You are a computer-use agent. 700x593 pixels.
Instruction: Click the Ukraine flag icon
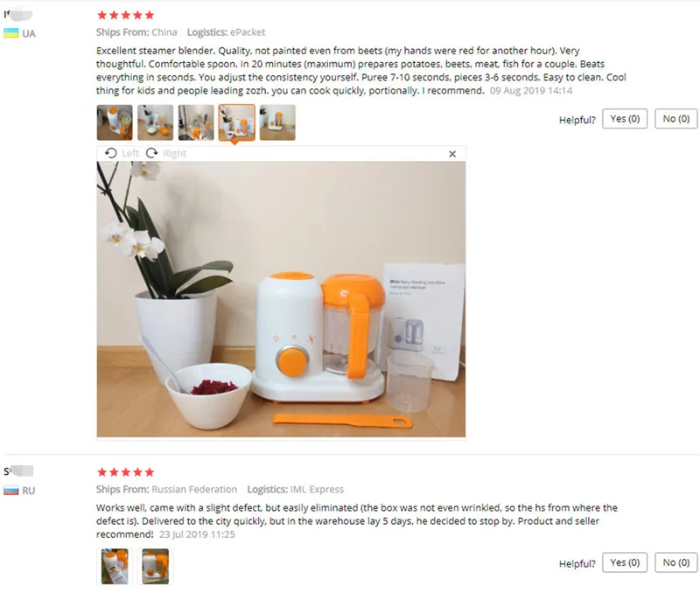[11, 33]
